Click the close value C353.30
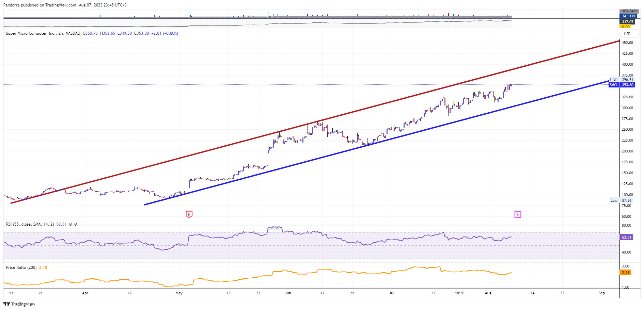The width and height of the screenshot is (644, 310). coord(142,33)
